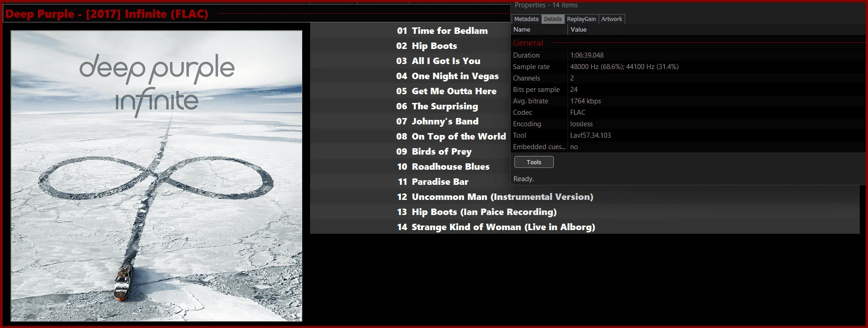Select track 08 On Top of the World
This screenshot has height=328, width=868.
(x=451, y=136)
